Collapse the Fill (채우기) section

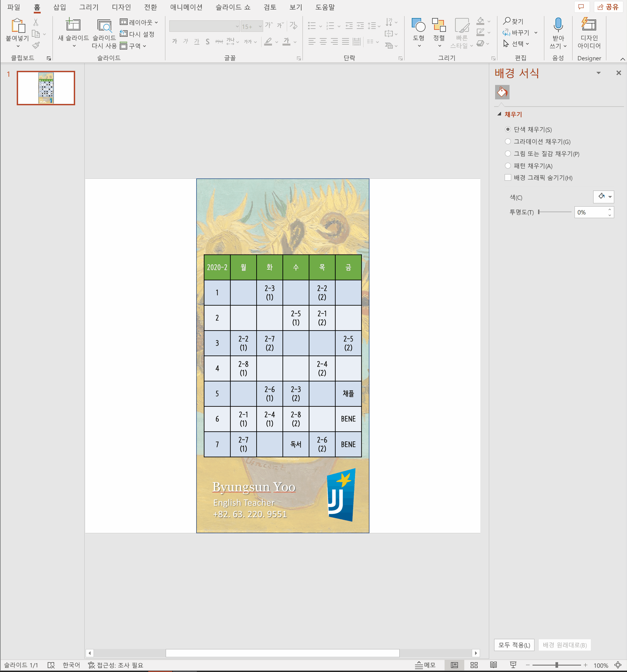click(499, 114)
